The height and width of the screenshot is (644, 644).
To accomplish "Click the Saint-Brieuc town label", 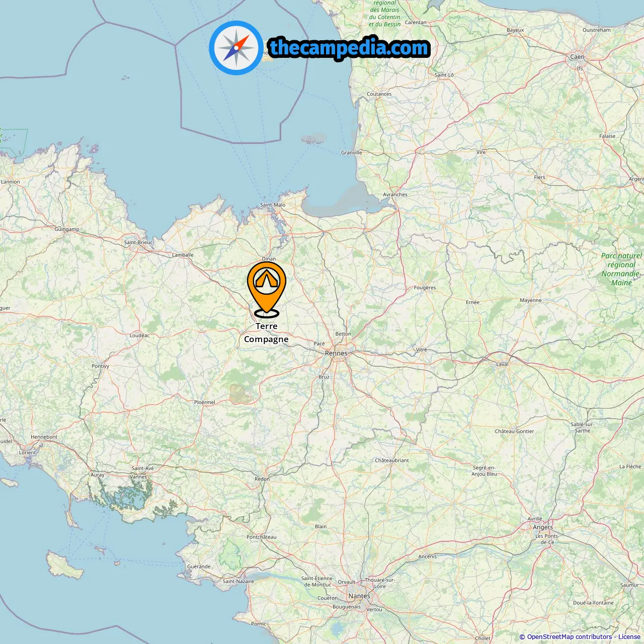I will coord(138,243).
